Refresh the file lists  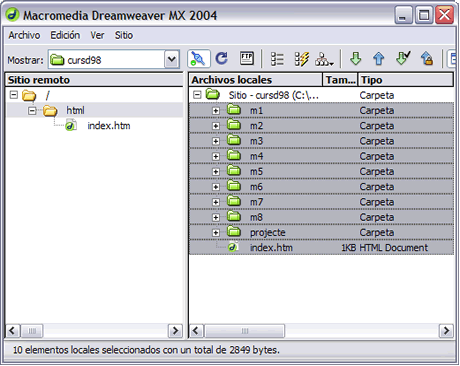222,59
